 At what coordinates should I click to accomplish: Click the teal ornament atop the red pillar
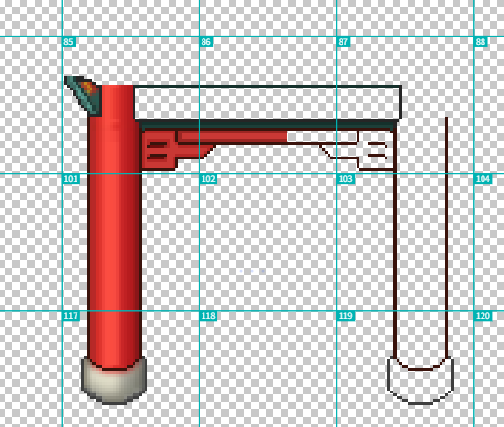84,95
